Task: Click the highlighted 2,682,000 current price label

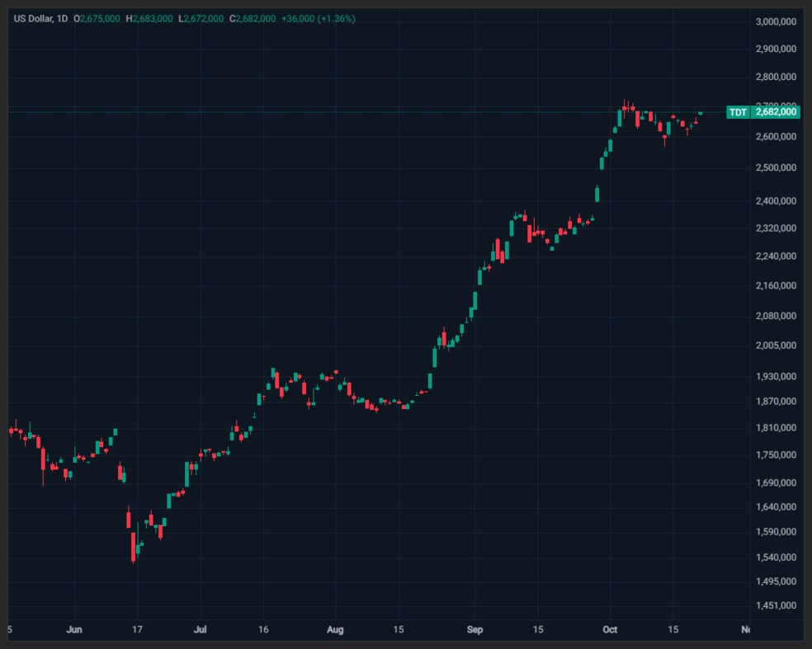Action: 775,112
